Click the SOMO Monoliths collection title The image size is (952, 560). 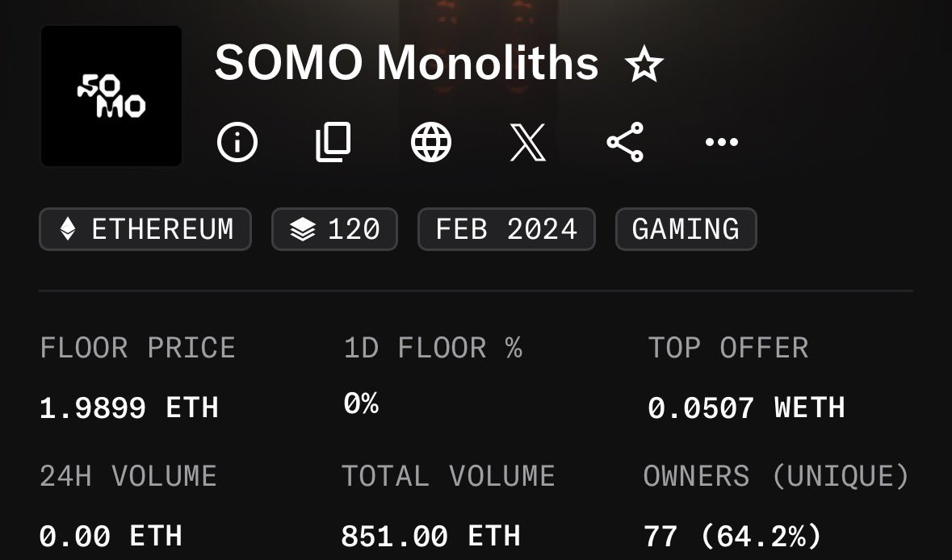click(x=406, y=64)
